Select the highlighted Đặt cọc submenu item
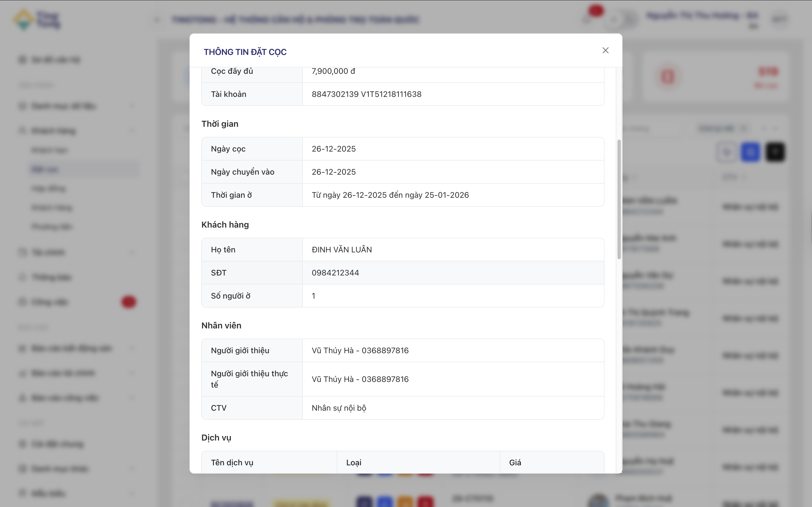The image size is (812, 507). 45,169
